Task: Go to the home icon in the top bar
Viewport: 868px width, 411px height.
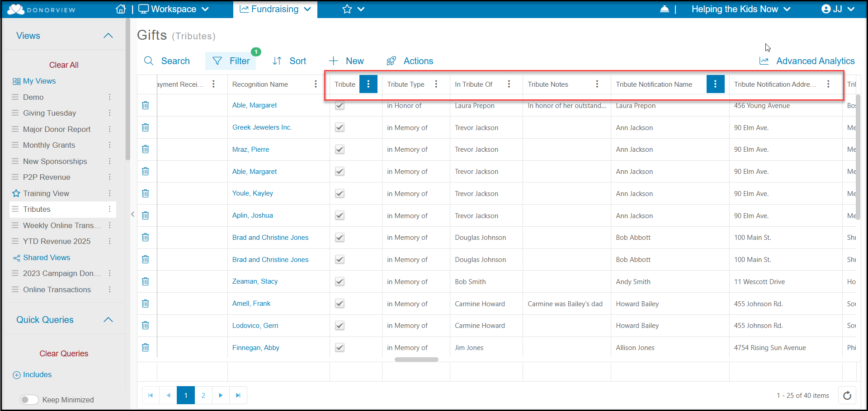Action: [x=121, y=9]
